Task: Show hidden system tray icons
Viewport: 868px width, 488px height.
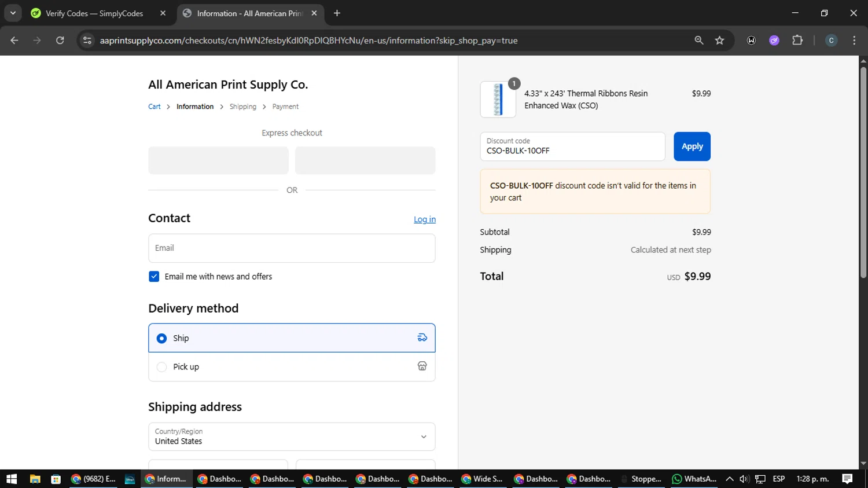Action: tap(730, 479)
